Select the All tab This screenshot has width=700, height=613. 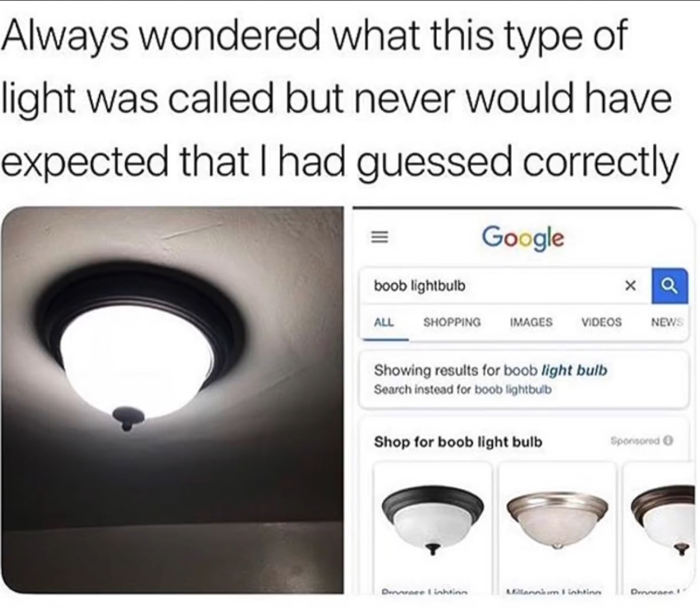tap(384, 322)
